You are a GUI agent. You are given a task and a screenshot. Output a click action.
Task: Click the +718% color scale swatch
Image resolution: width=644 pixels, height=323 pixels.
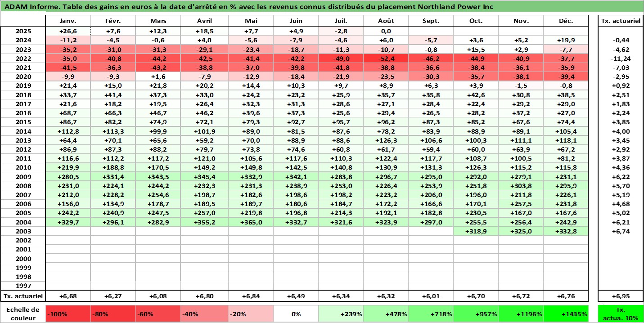431,314
